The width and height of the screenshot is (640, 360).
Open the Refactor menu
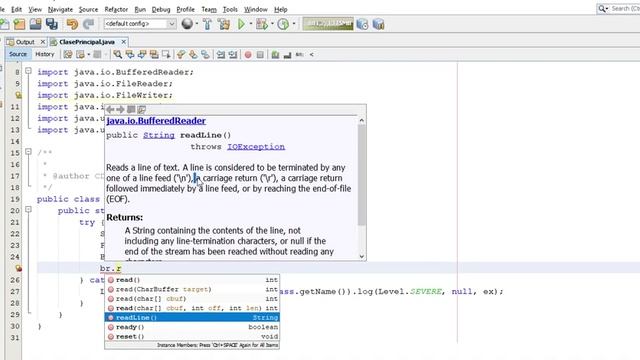(x=116, y=9)
